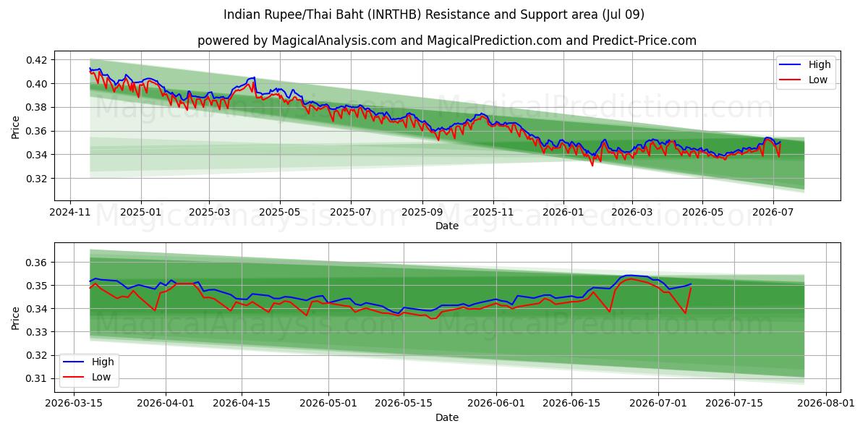Click the '0.35' price tick on bottom chart
Image resolution: width=868 pixels, height=434 pixels.
[38, 286]
